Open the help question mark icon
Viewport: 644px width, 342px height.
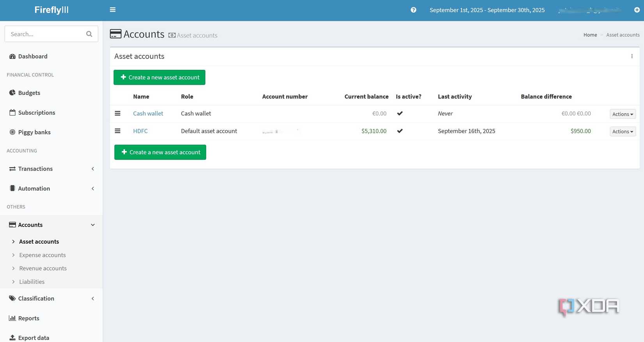coord(413,10)
